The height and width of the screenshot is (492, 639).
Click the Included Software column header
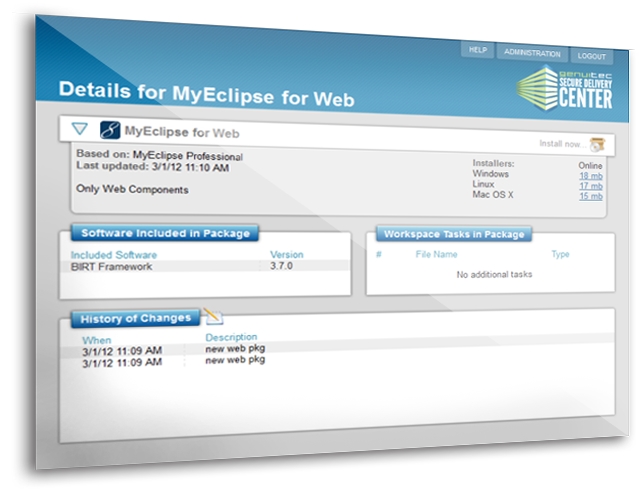point(114,255)
